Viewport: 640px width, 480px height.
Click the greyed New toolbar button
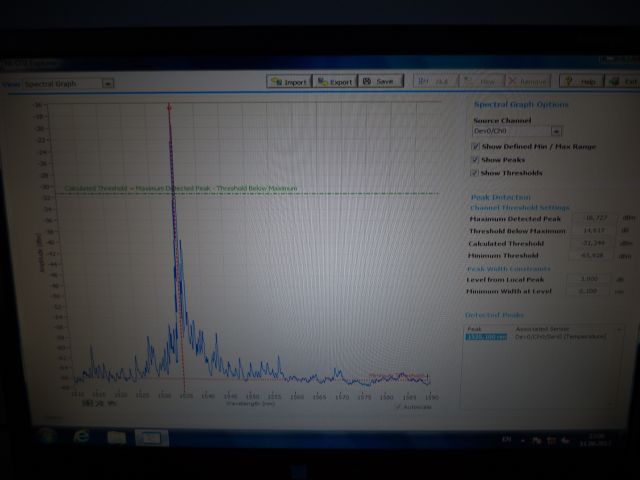(x=482, y=81)
